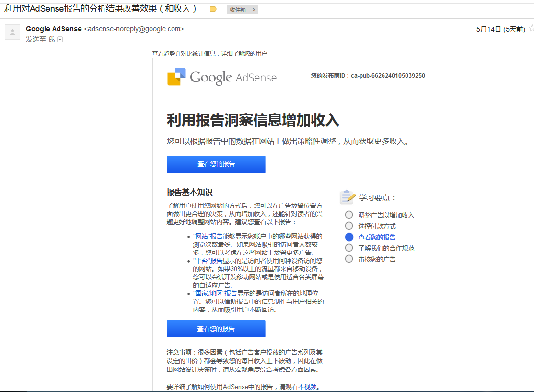Click the 收件箱 inbox label tag
Viewport: 534px width, 392px height.
[x=238, y=10]
